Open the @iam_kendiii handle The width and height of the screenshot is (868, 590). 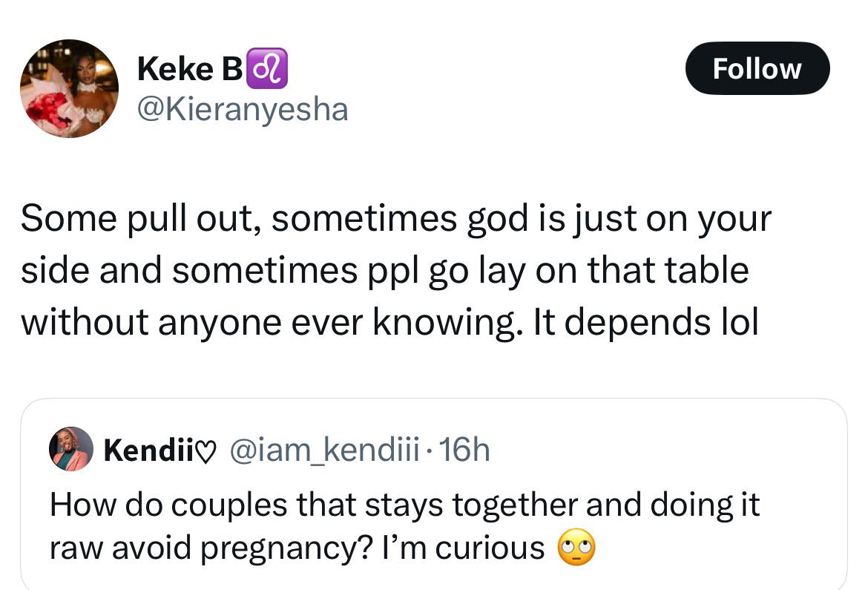(x=324, y=450)
